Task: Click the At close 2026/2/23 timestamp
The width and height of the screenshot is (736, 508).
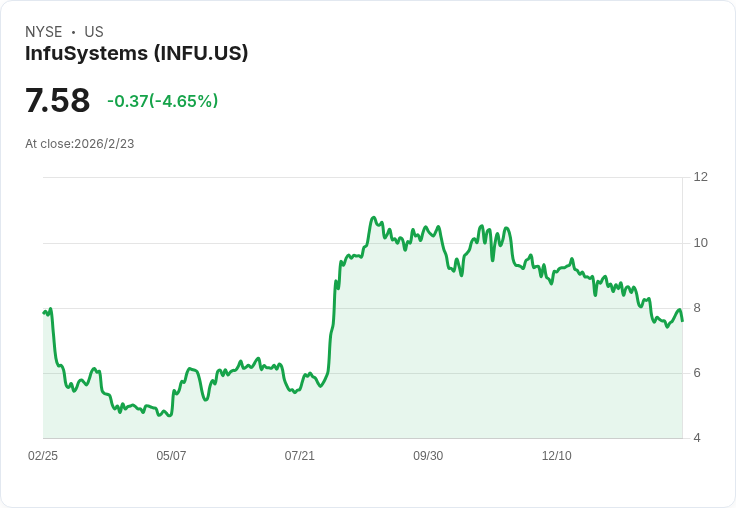Action: tap(80, 144)
